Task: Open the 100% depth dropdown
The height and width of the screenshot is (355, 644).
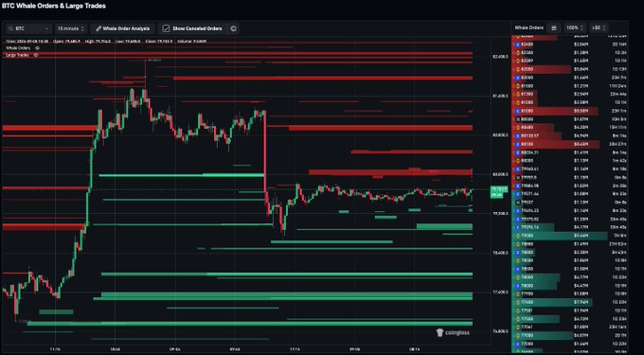Action: [575, 27]
